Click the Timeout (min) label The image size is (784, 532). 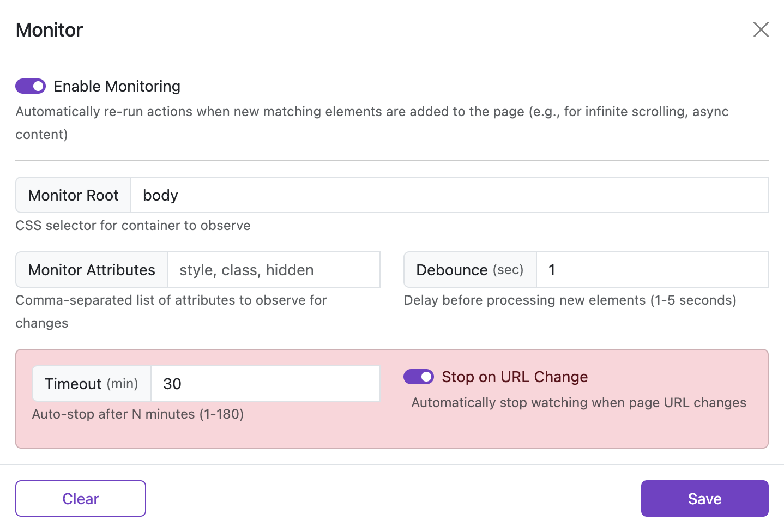[x=91, y=383]
